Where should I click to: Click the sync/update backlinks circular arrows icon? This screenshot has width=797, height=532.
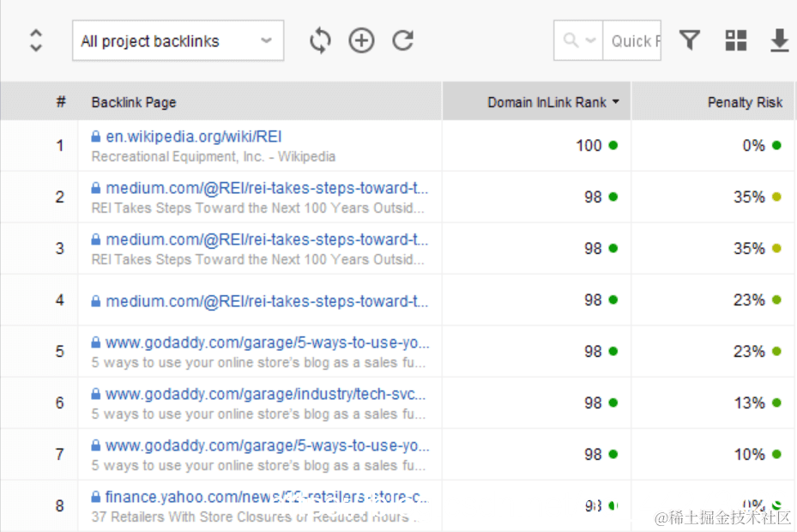pyautogui.click(x=320, y=40)
